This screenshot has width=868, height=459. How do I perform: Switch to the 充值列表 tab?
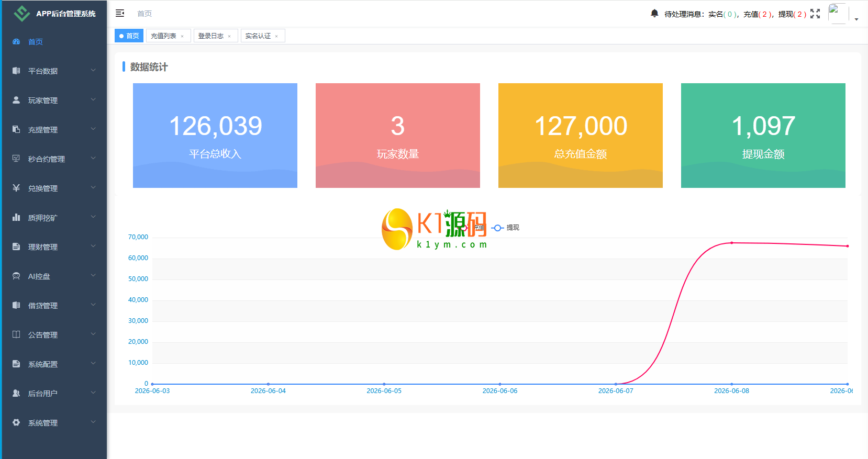[169, 36]
